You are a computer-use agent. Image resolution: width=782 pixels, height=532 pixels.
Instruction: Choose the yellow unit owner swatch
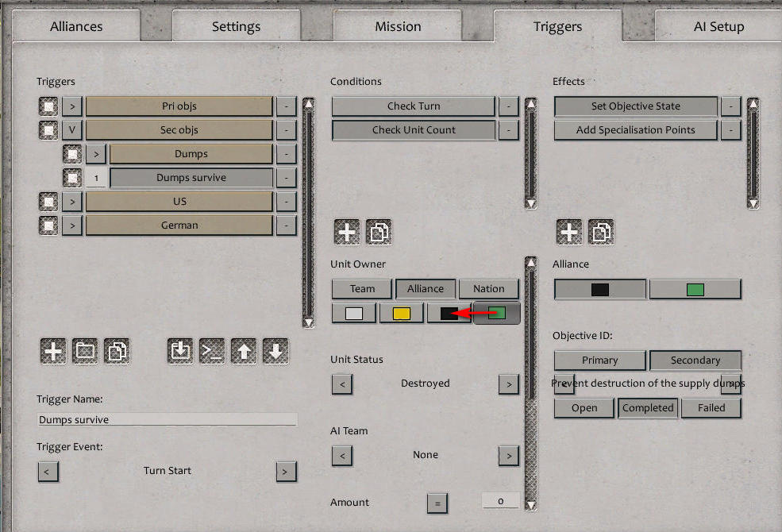(402, 313)
